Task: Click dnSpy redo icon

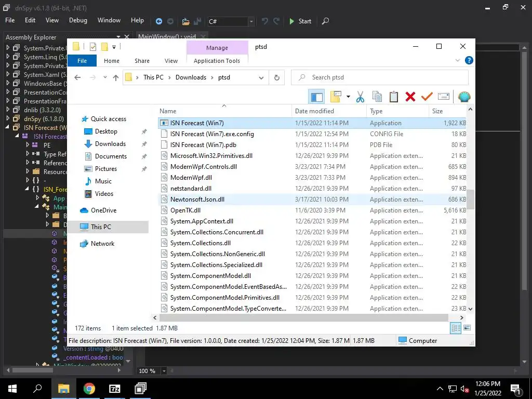Action: coord(276,21)
